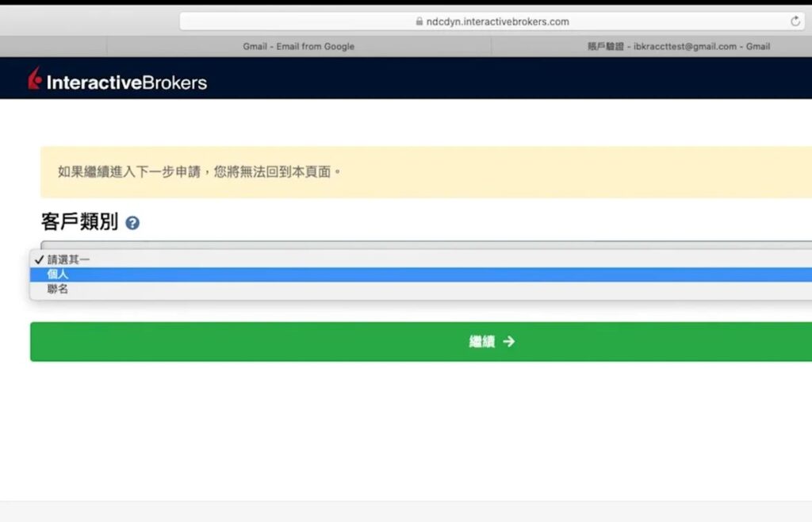Click the arrow icon on the 繼續 button
The width and height of the screenshot is (812, 522).
point(509,341)
